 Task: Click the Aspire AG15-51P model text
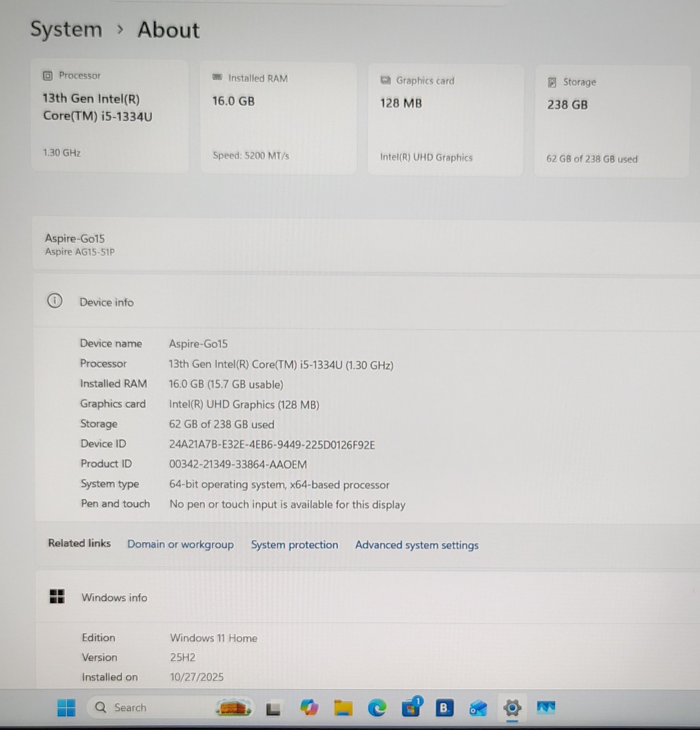click(x=80, y=252)
